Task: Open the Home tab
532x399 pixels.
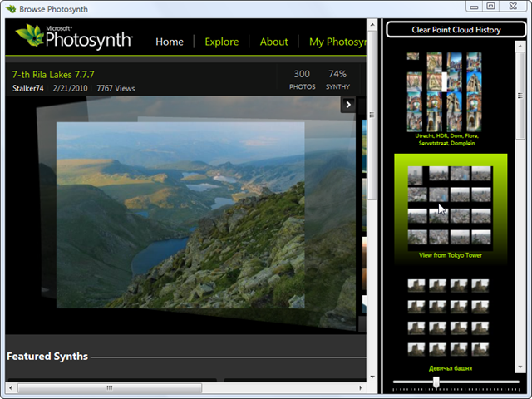Action: (x=170, y=42)
